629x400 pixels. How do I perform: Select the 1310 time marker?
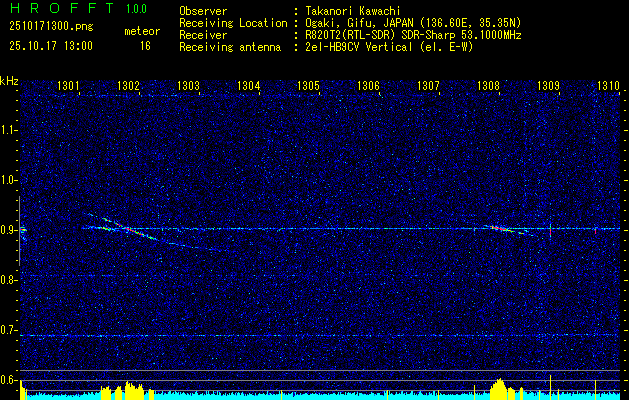tap(608, 86)
